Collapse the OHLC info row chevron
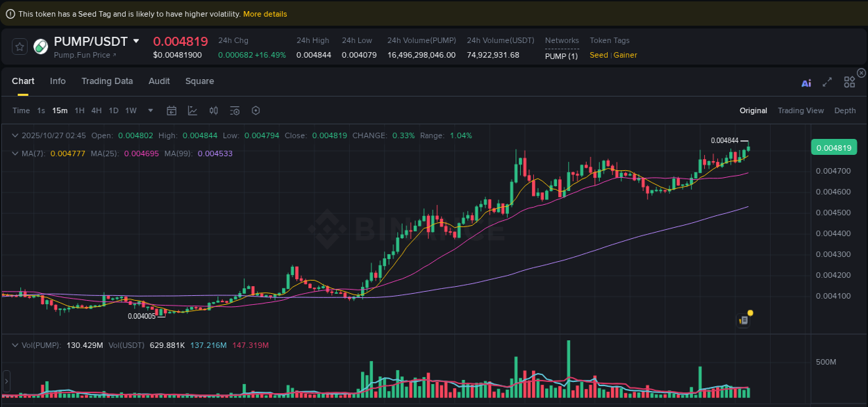The height and width of the screenshot is (407, 868). [x=15, y=135]
